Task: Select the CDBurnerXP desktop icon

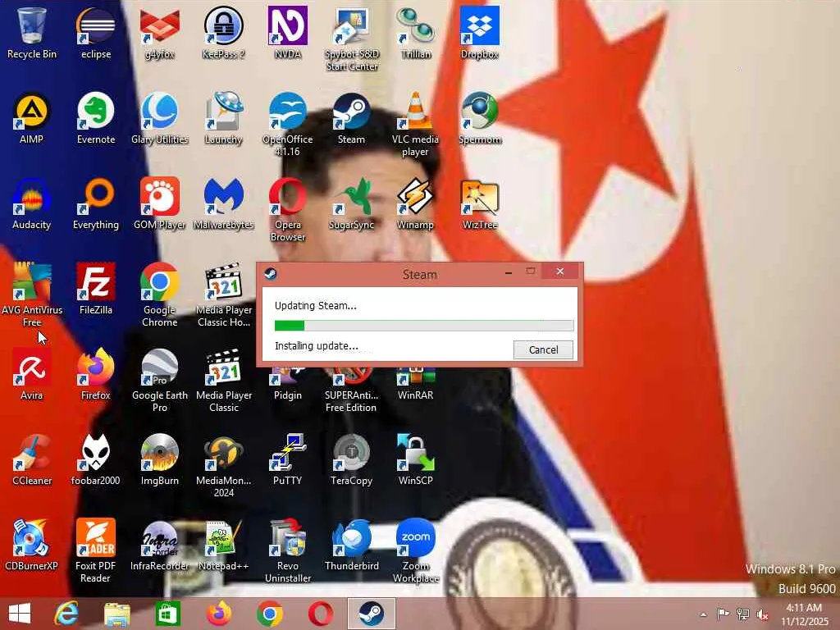Action: [32, 545]
